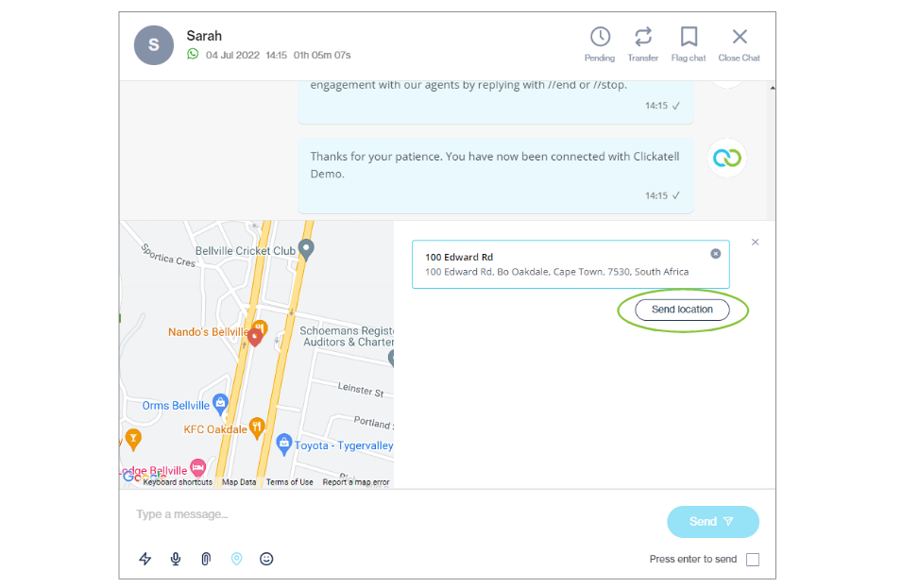Click Report a map error link

pyautogui.click(x=355, y=482)
